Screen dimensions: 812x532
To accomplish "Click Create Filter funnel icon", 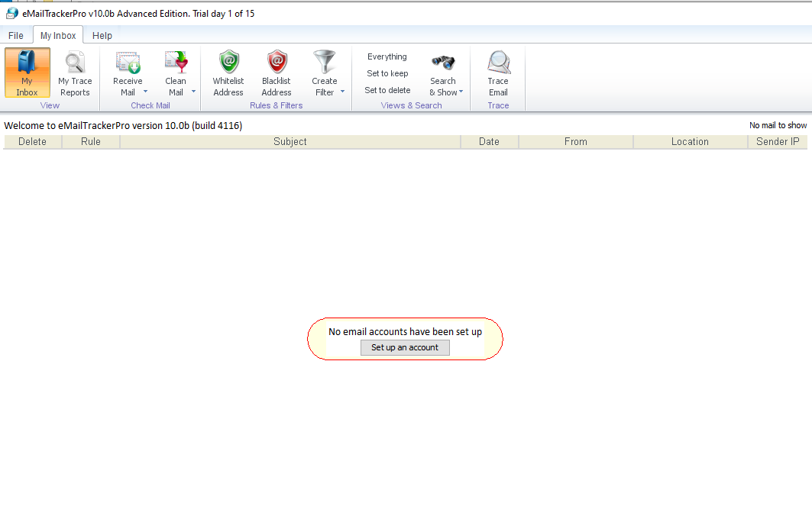I will pyautogui.click(x=325, y=62).
